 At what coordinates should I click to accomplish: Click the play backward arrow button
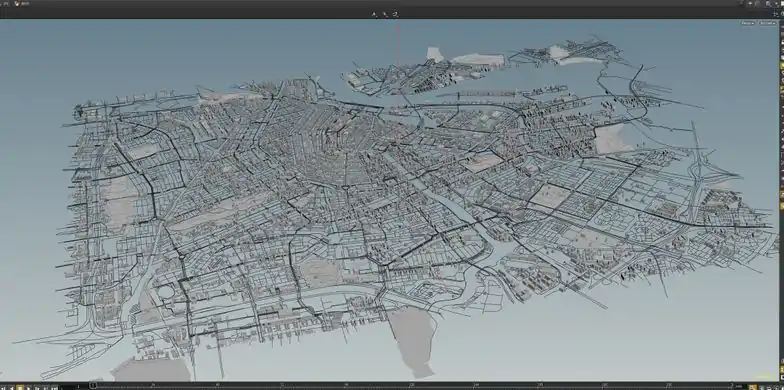point(12,387)
